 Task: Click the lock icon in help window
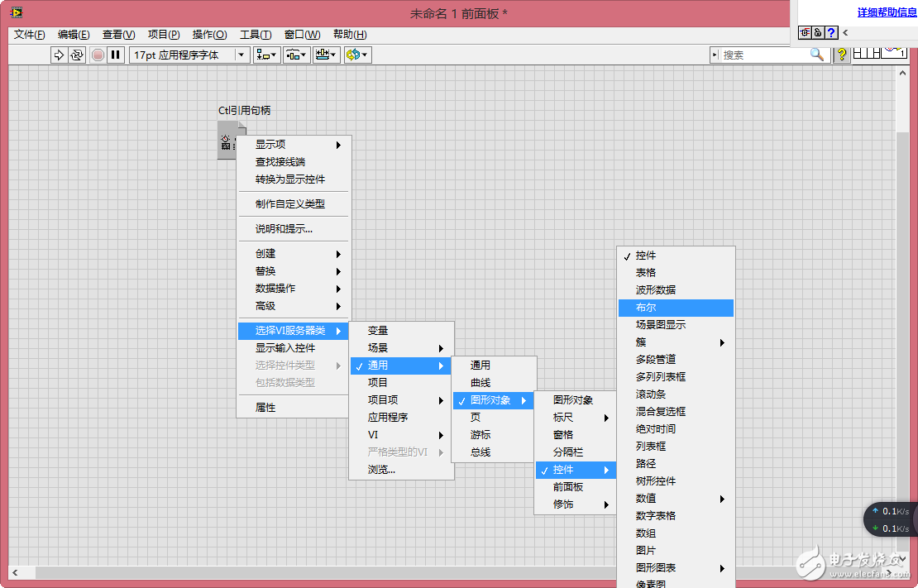pyautogui.click(x=818, y=33)
